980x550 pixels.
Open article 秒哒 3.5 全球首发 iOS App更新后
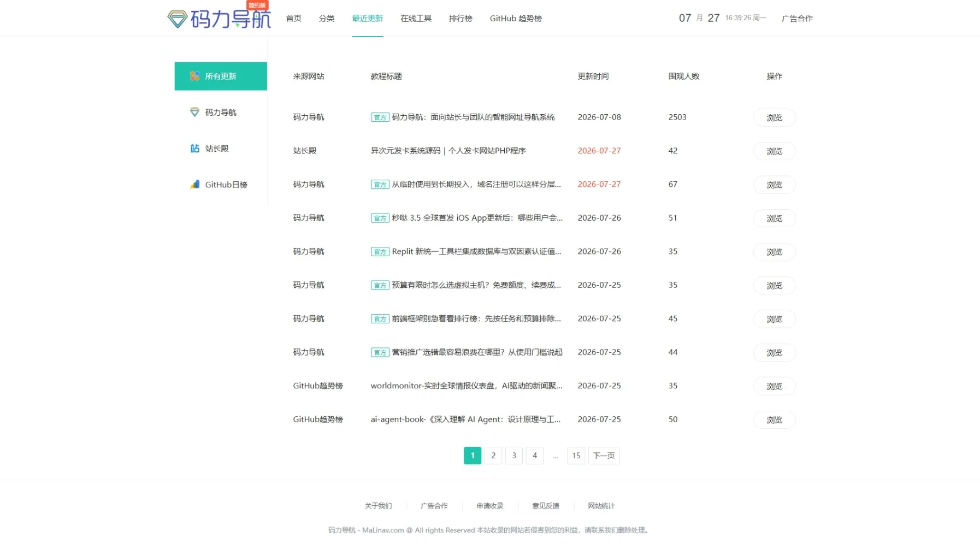point(477,218)
